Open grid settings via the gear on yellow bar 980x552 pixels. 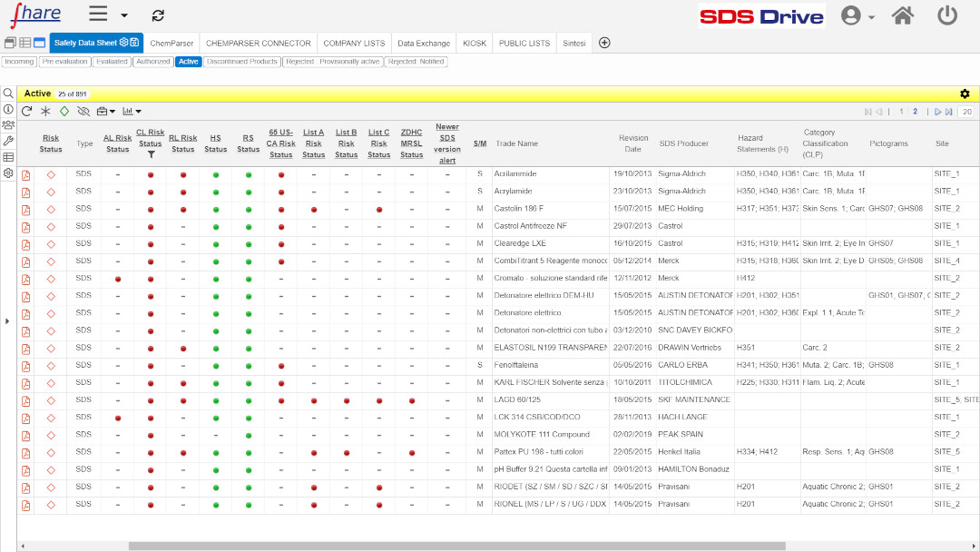tap(965, 94)
